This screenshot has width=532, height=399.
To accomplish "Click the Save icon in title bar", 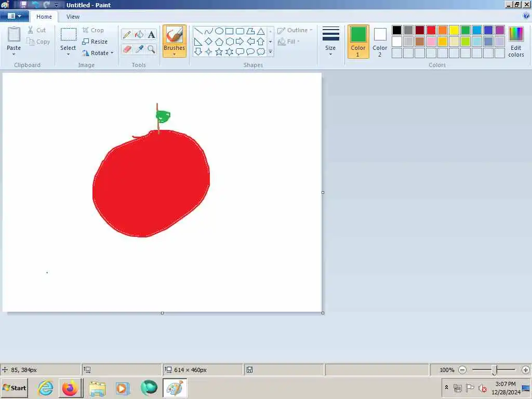I will [x=23, y=5].
